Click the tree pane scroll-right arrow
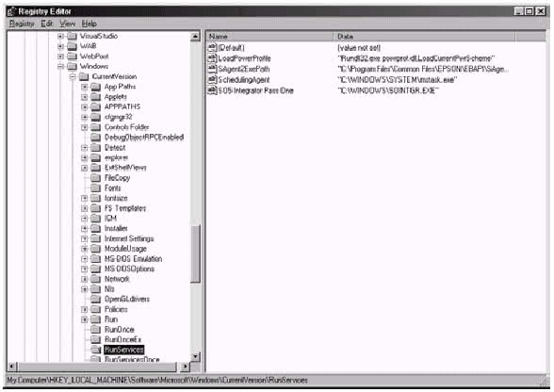 coord(185,367)
